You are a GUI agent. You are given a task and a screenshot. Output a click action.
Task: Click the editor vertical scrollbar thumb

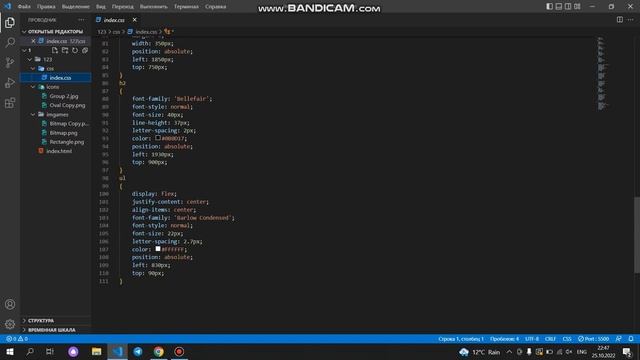[637, 235]
